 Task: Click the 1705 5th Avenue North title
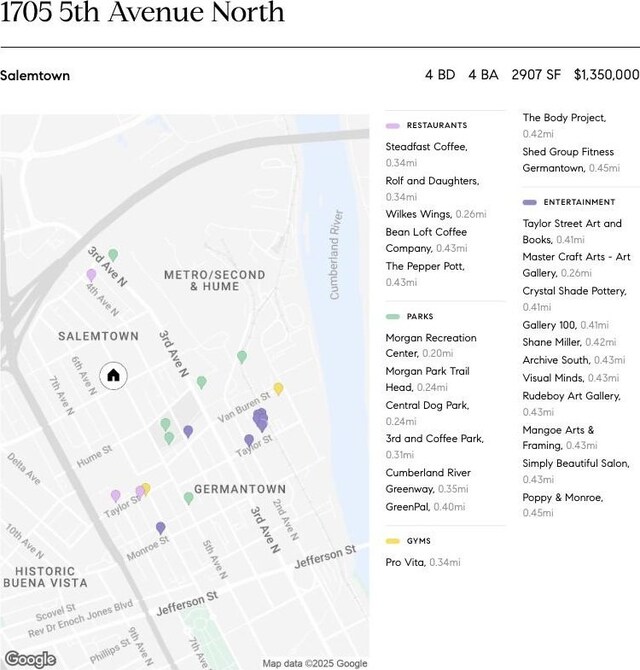pos(142,12)
